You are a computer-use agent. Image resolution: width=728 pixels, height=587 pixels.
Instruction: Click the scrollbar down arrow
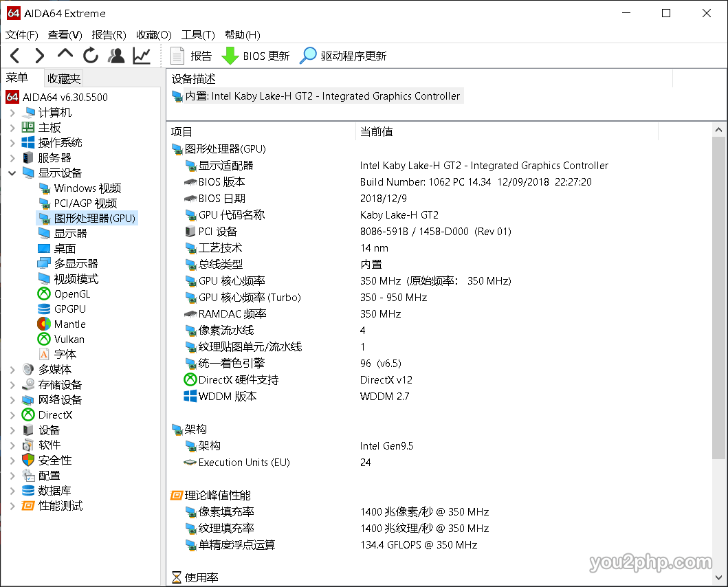pos(718,578)
